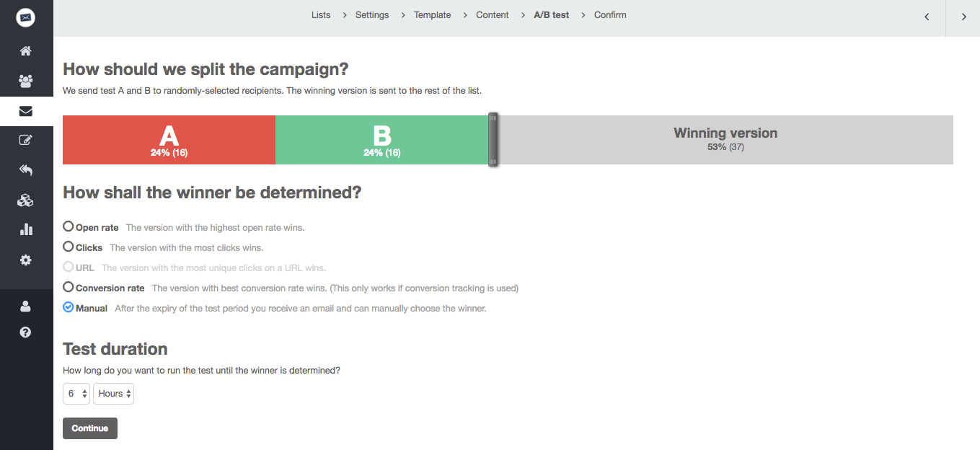Viewport: 980px width, 450px height.
Task: Select the Open rate radio option
Action: (x=68, y=226)
